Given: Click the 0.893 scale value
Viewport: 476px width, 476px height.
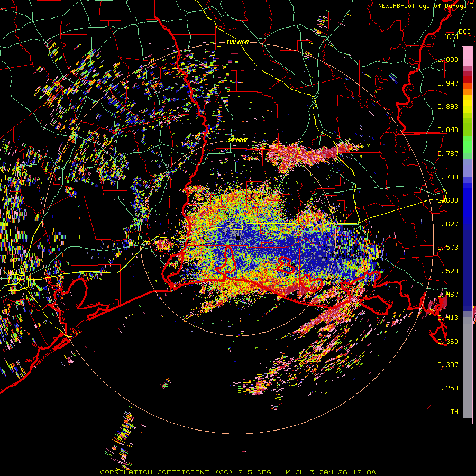Looking at the screenshot, I should [x=448, y=106].
